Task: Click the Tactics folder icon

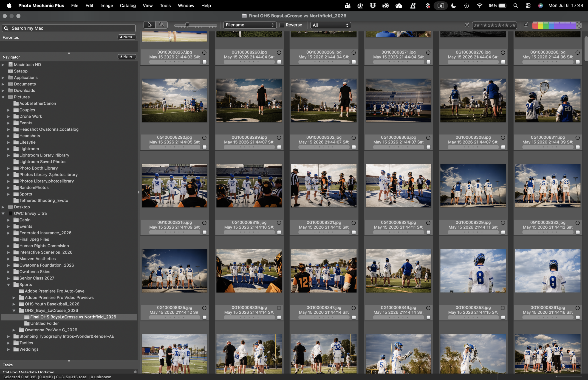Action: tap(16, 343)
